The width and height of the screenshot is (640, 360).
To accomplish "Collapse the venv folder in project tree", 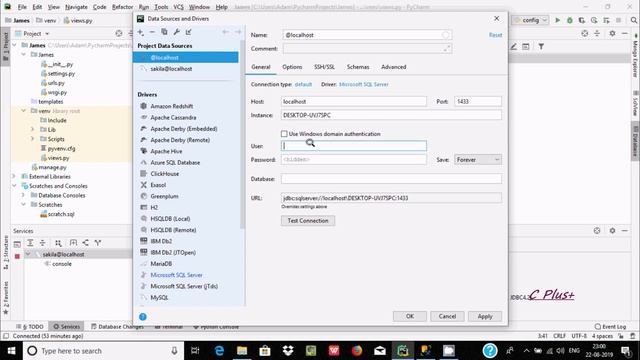I will [24, 111].
